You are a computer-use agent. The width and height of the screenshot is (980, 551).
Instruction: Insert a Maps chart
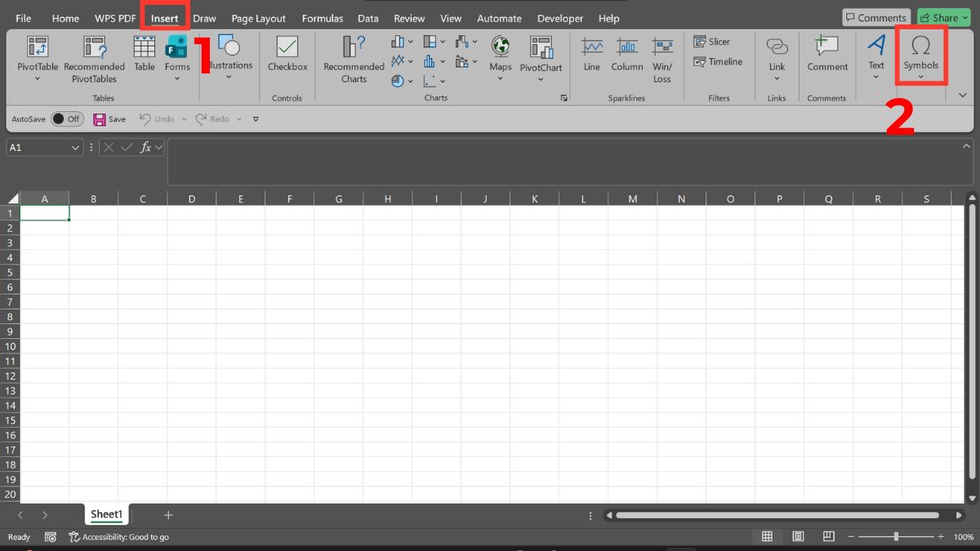pos(500,57)
